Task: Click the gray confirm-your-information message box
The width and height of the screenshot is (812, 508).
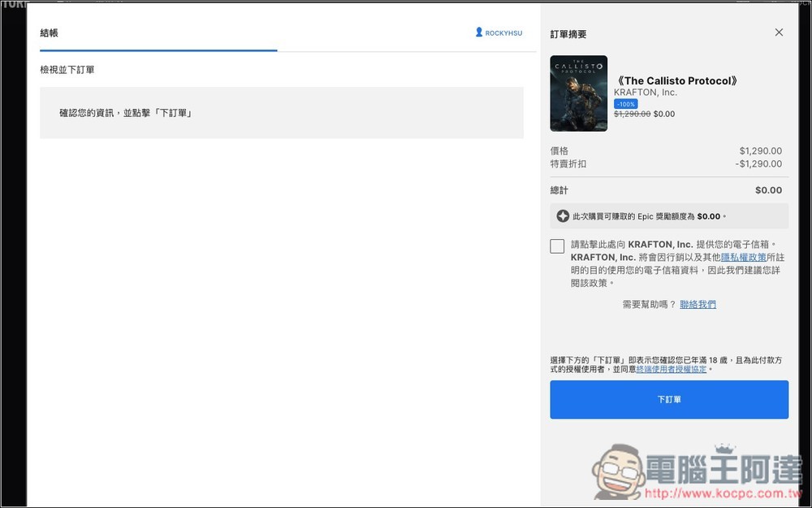Action: click(x=281, y=113)
